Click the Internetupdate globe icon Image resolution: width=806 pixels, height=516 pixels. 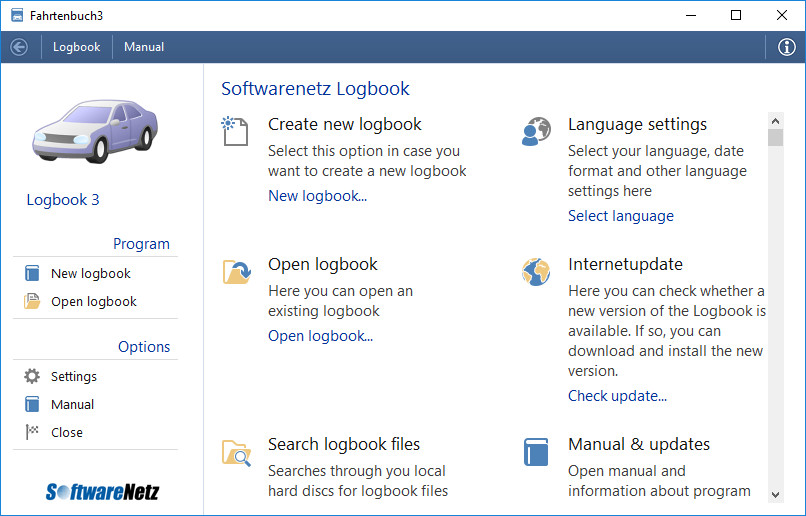click(x=536, y=271)
